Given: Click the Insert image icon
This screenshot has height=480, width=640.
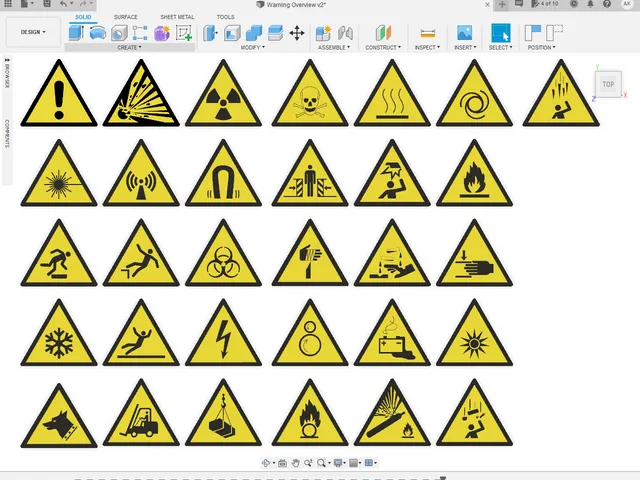Looking at the screenshot, I should (464, 33).
